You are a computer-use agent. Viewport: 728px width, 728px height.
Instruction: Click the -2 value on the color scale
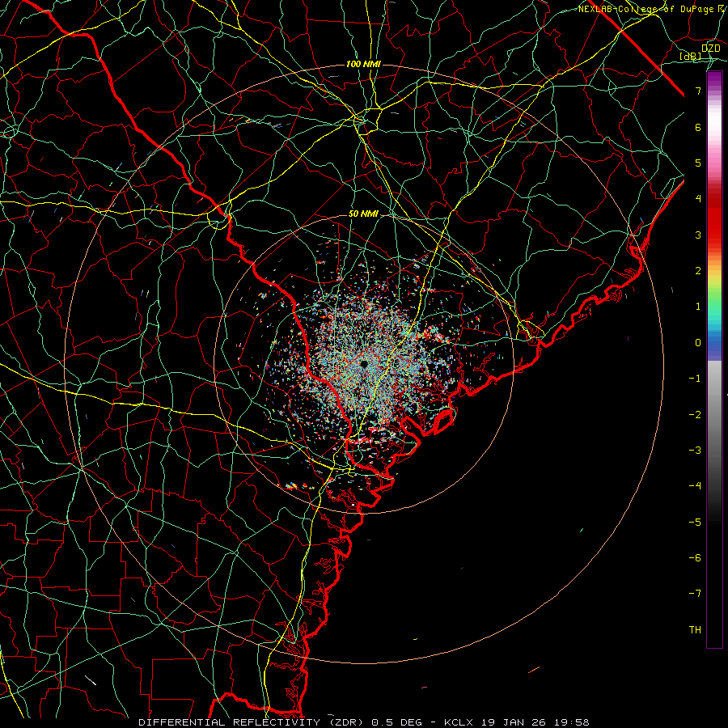695,415
